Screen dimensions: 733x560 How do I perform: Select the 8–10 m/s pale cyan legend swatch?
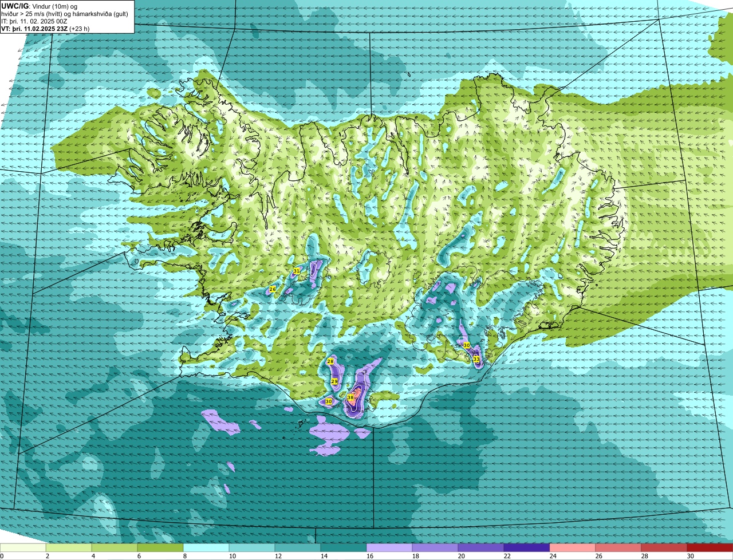[x=206, y=547]
